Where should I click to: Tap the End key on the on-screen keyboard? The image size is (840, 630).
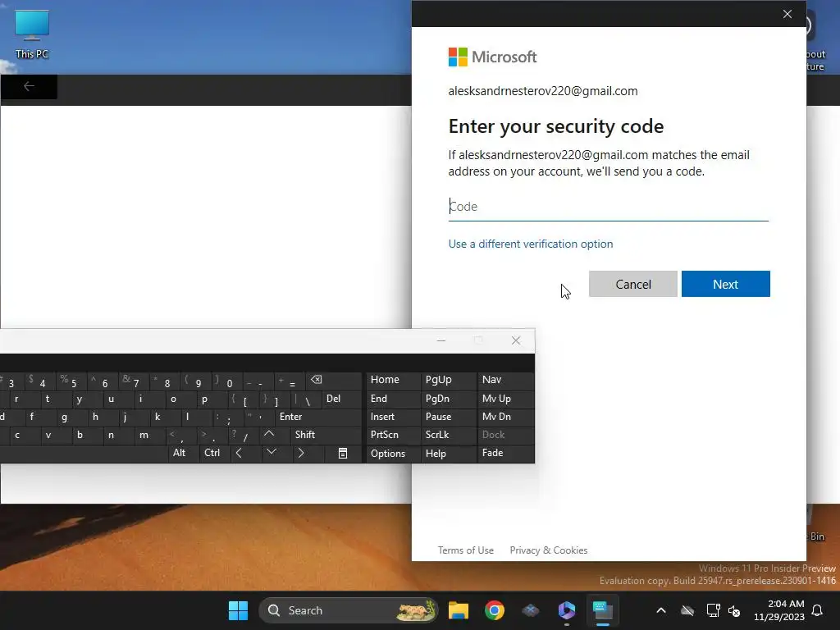pos(392,399)
